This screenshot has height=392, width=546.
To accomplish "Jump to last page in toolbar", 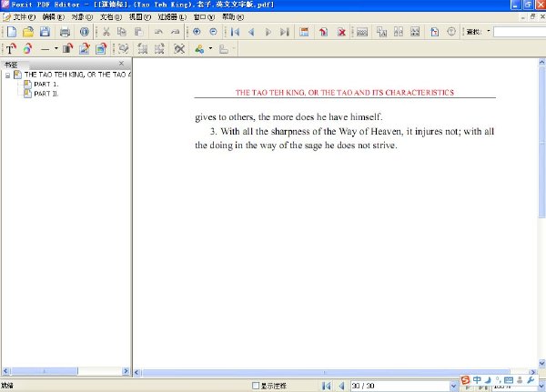I will (x=285, y=32).
